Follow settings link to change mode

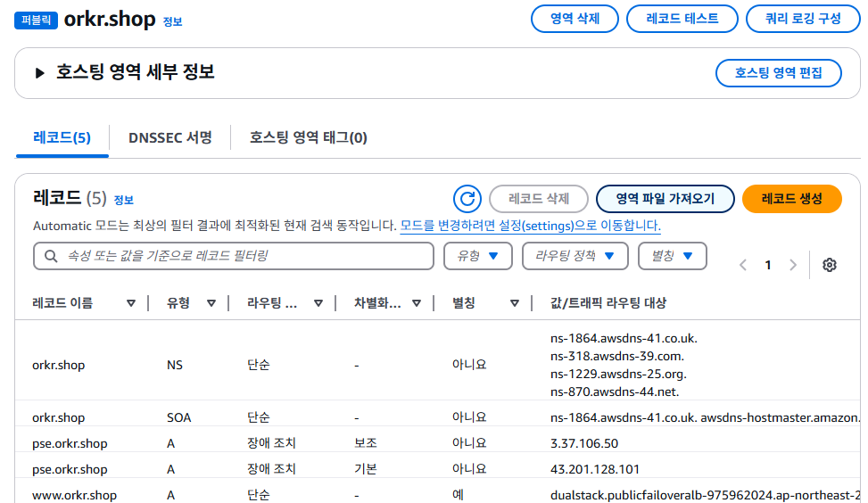(x=530, y=226)
